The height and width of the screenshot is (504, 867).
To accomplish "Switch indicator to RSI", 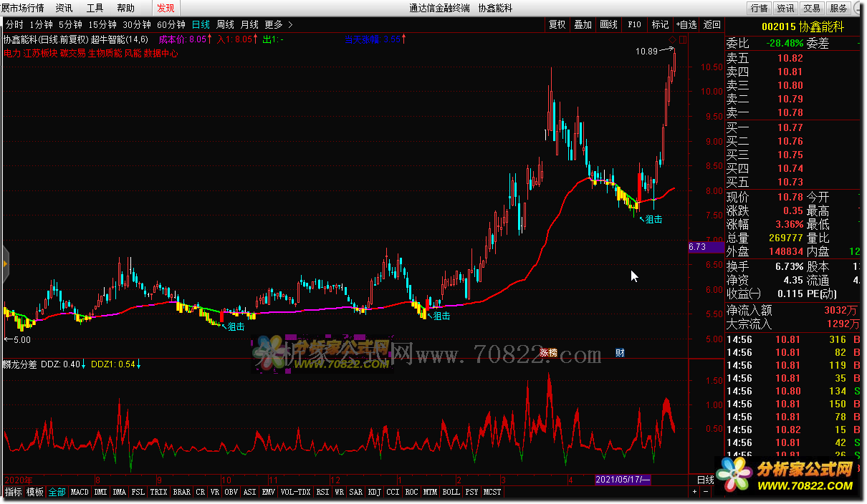I will pos(322,493).
